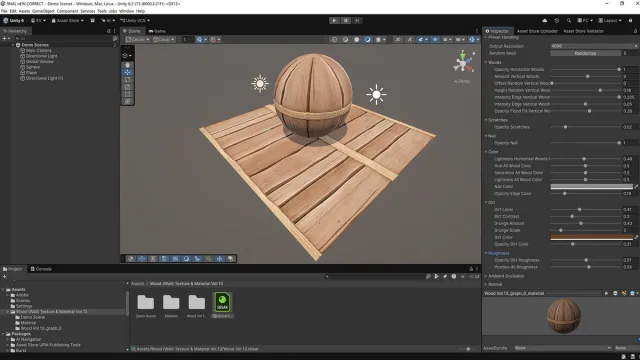Open Unity cloud services icon

click(x=544, y=20)
